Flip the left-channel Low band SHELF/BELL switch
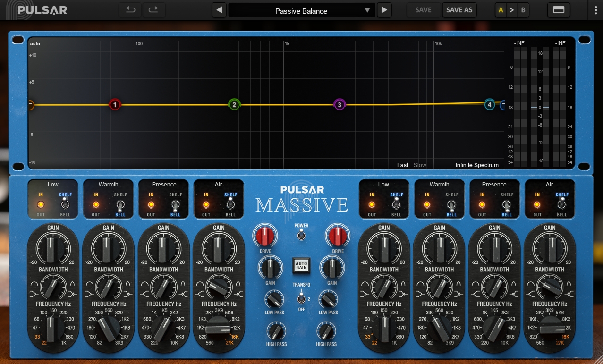The height and width of the screenshot is (364, 603). click(x=65, y=204)
